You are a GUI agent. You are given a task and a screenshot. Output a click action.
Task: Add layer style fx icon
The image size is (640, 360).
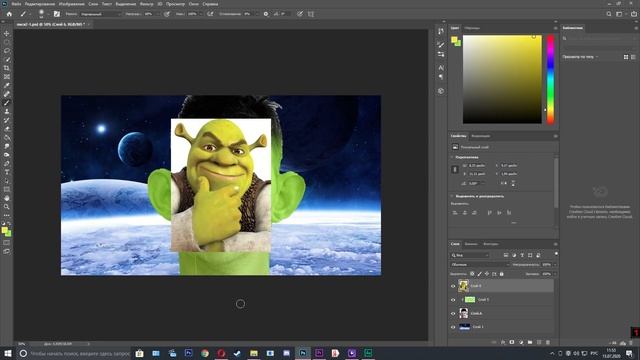click(503, 342)
